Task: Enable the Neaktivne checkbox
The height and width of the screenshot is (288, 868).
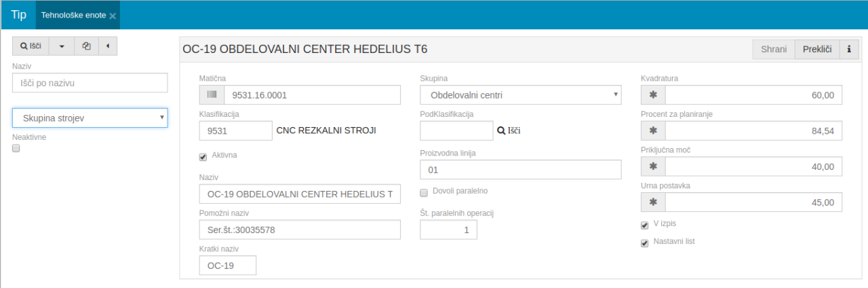Action: click(16, 148)
